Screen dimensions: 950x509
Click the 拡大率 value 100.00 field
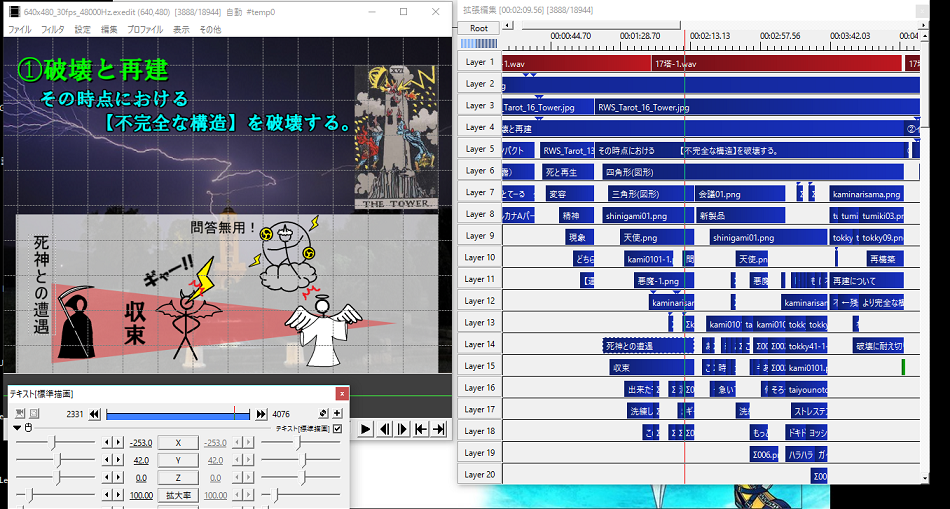tap(141, 495)
